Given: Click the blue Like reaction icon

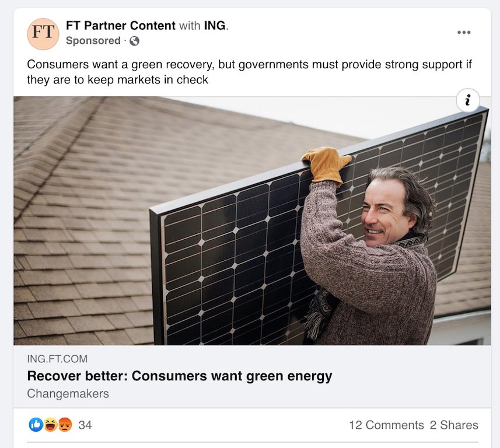Looking at the screenshot, I should [36, 425].
